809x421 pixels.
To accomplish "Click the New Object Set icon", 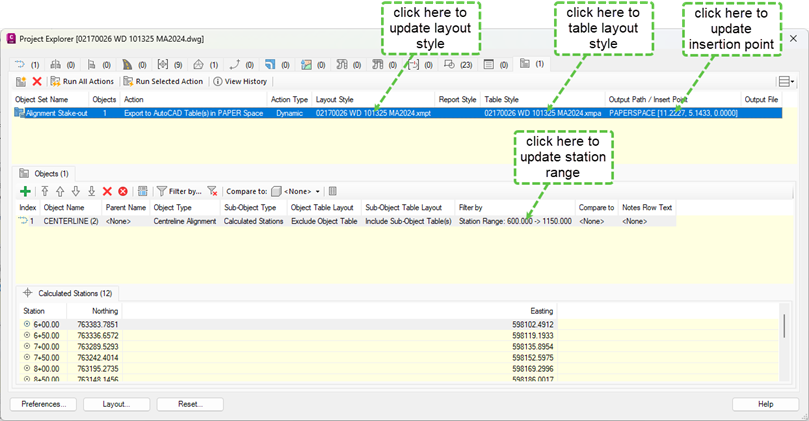I will [x=21, y=82].
